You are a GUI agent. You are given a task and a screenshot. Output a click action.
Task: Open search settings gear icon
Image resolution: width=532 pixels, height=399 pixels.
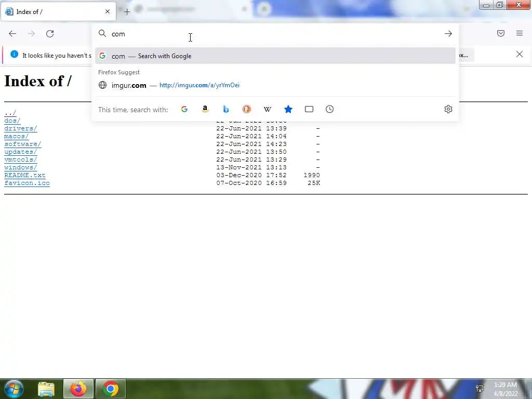[x=448, y=109]
